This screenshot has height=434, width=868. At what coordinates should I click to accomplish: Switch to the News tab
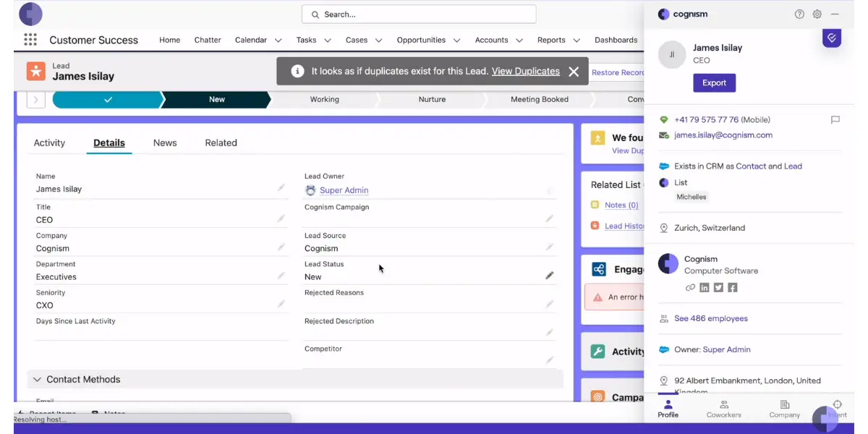(x=165, y=142)
